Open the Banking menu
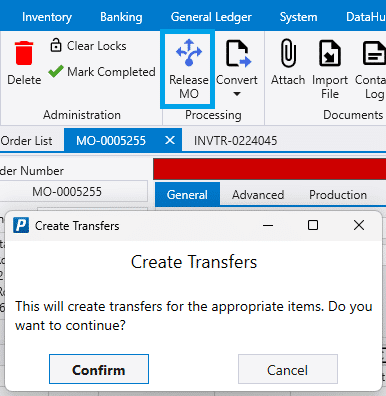The image size is (386, 396). coord(121,17)
